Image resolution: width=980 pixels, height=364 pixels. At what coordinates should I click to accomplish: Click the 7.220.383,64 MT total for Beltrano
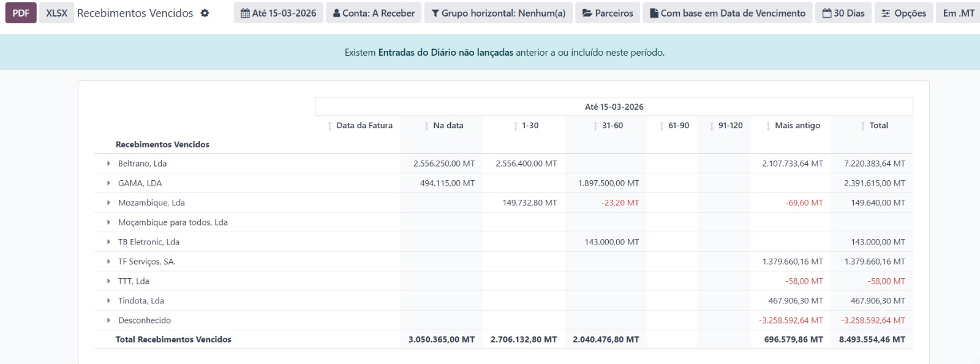pos(874,164)
